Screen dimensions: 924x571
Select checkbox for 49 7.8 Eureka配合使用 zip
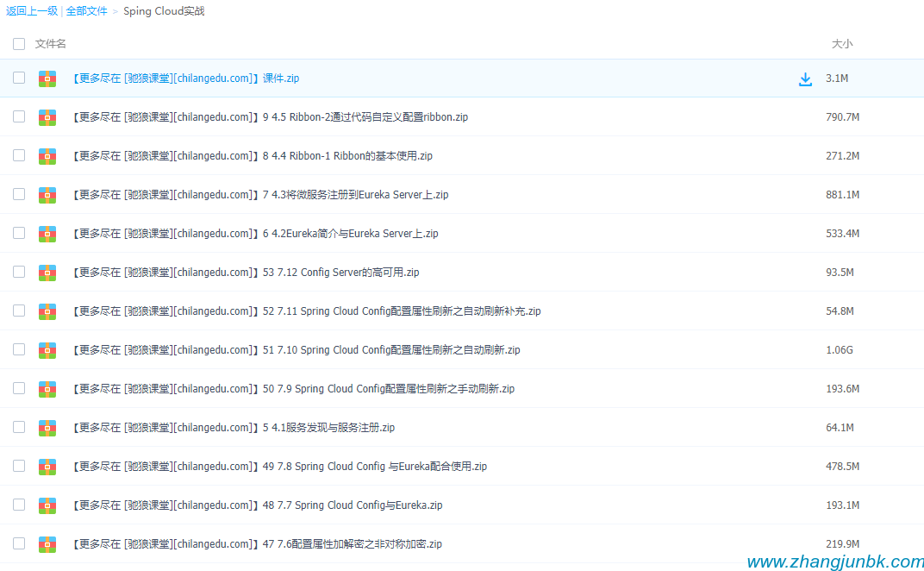19,466
